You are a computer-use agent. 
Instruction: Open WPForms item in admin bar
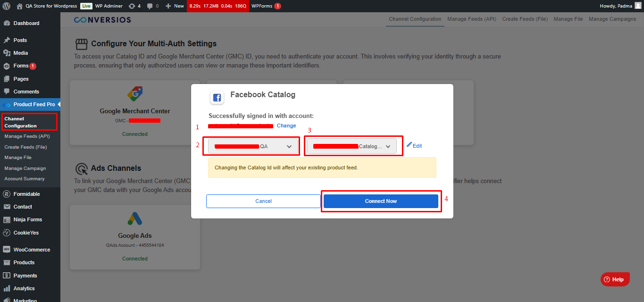point(266,6)
